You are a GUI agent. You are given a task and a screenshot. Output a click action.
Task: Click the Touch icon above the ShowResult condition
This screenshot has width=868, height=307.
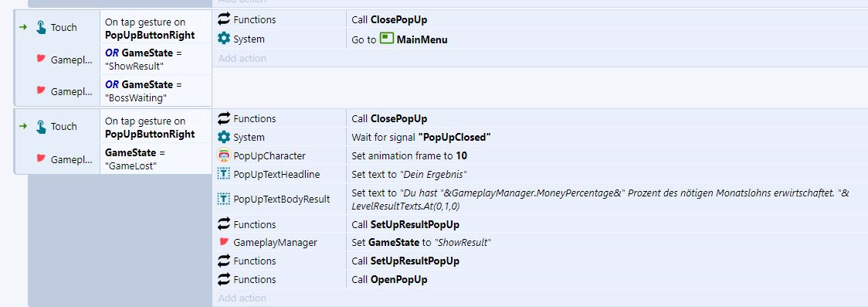click(41, 27)
